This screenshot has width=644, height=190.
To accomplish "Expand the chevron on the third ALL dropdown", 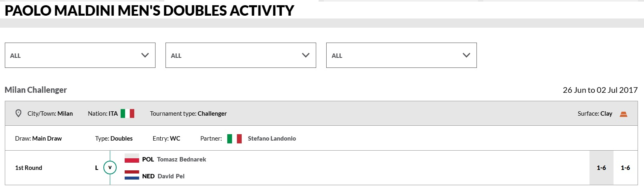I will coord(466,55).
